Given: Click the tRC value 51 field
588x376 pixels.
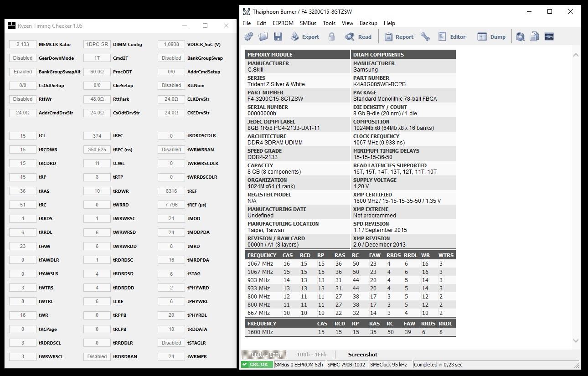Looking at the screenshot, I should tap(23, 205).
